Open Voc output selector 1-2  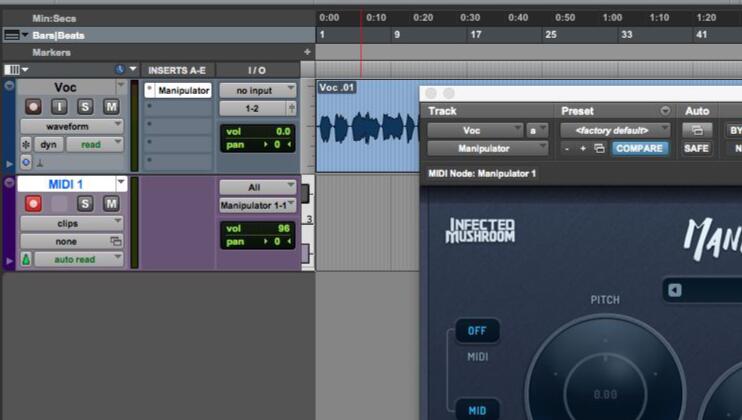coord(253,108)
